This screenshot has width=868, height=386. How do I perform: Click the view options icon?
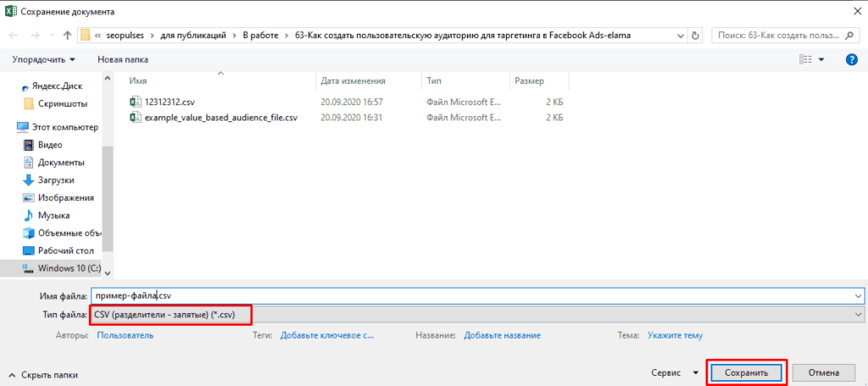[x=806, y=59]
